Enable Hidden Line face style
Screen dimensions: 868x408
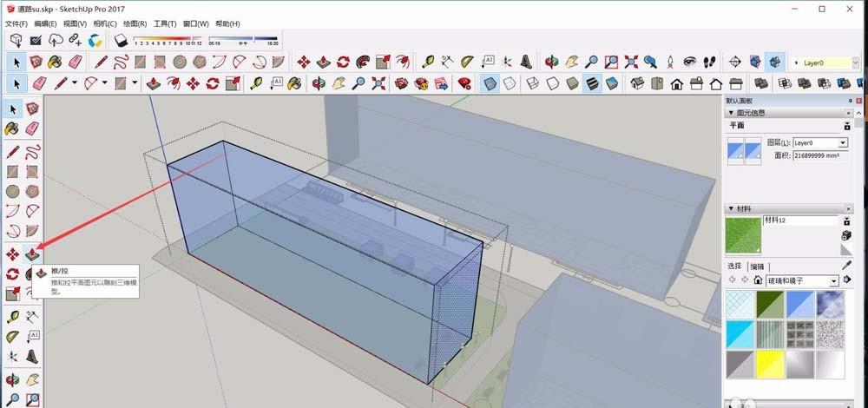(x=552, y=83)
